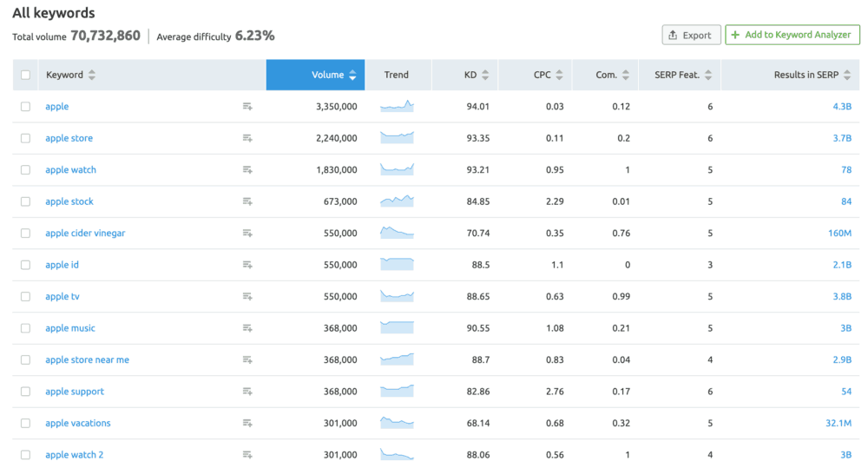Viewport: 868px width, 468px height.
Task: Select apple watch row checkbox
Action: click(25, 169)
